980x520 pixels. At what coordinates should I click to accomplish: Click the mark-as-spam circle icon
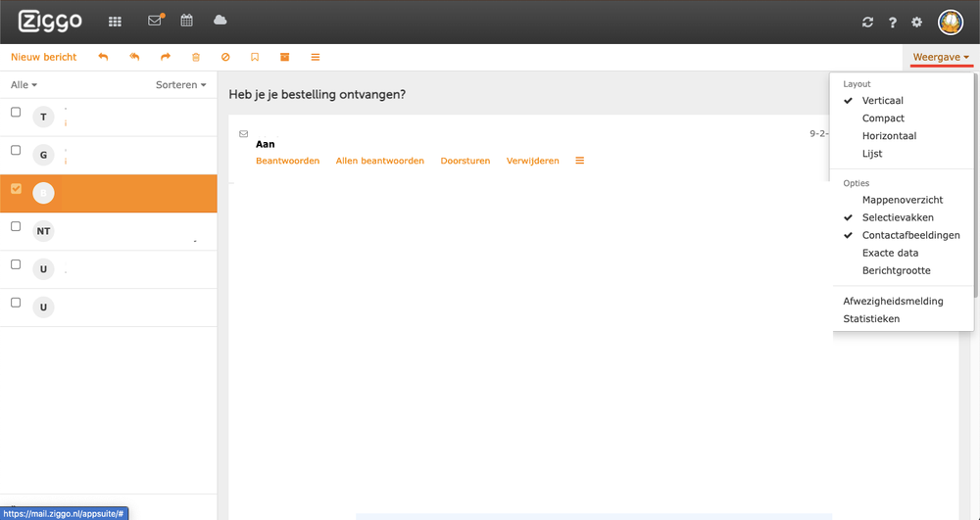[225, 57]
